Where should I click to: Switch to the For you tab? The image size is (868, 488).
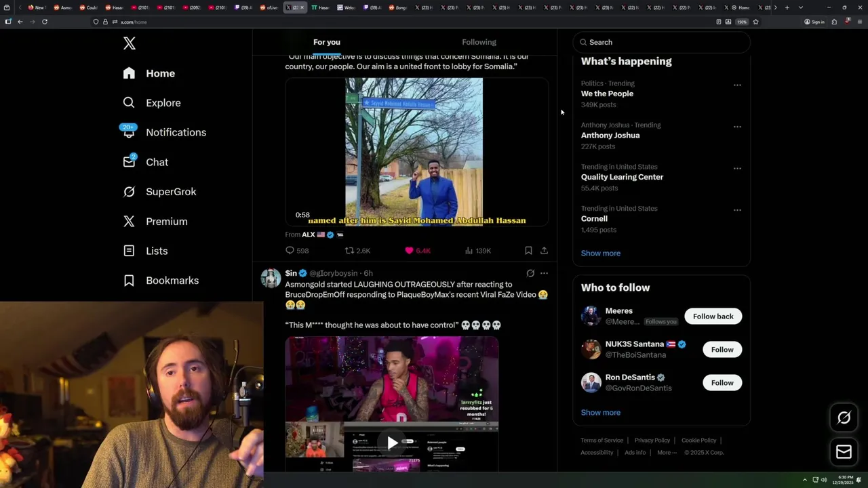coord(327,42)
